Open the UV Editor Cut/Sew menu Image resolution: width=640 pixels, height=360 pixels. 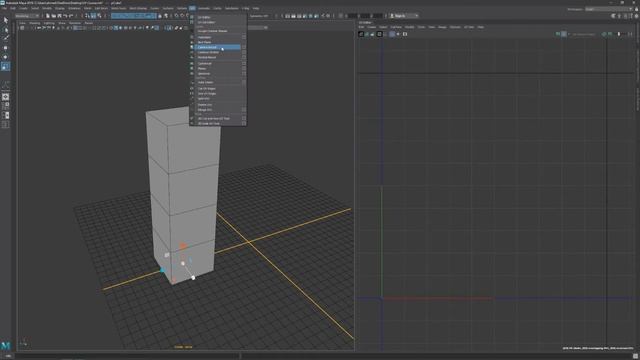tap(396, 27)
